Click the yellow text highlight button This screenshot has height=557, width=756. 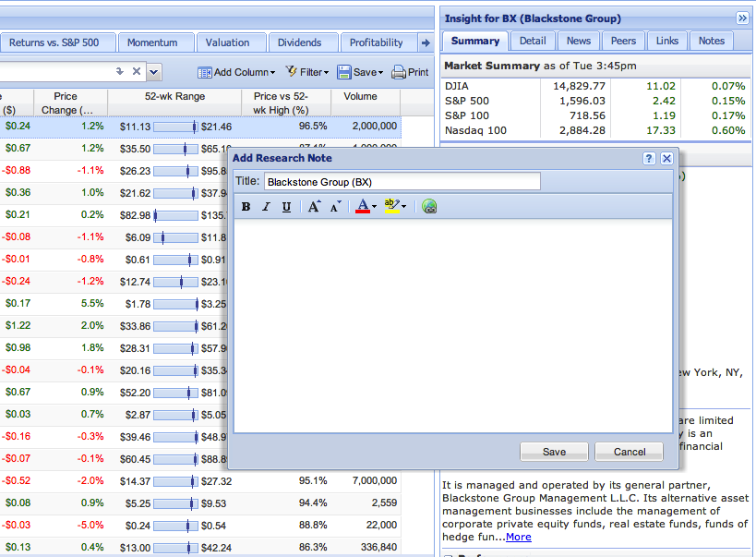pyautogui.click(x=391, y=206)
